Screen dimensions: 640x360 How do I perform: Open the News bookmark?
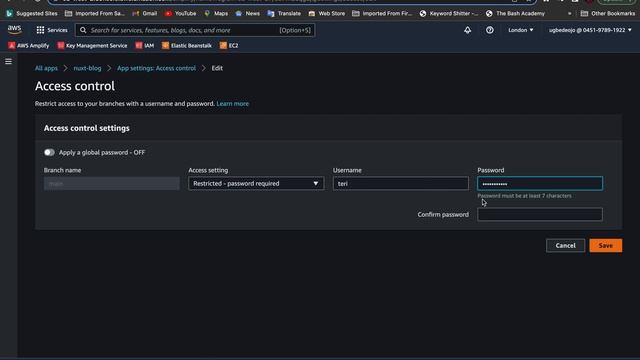pos(247,13)
